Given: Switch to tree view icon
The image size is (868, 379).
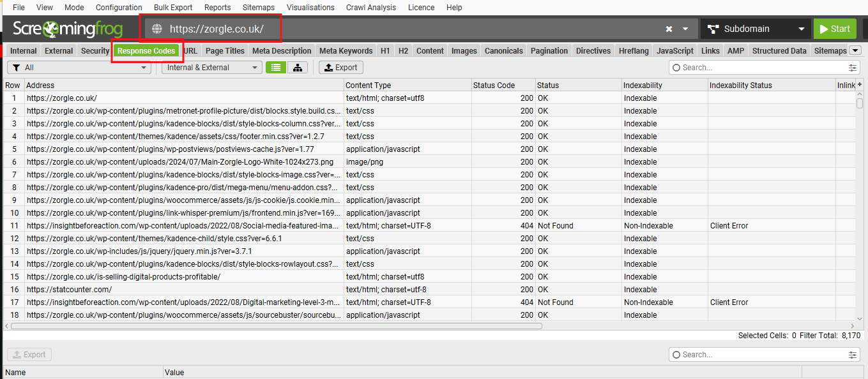Looking at the screenshot, I should (x=298, y=67).
